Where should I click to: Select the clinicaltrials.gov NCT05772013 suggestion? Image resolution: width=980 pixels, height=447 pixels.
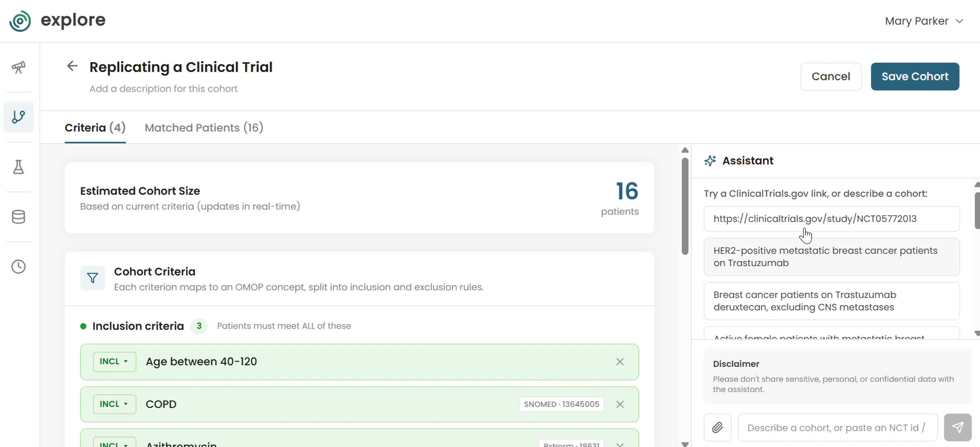click(x=831, y=219)
